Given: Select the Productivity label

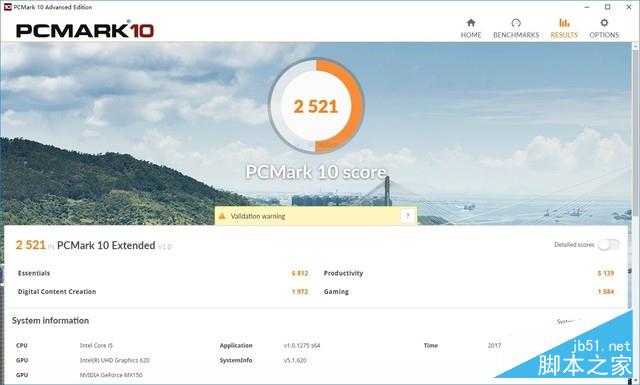Looking at the screenshot, I should [343, 273].
